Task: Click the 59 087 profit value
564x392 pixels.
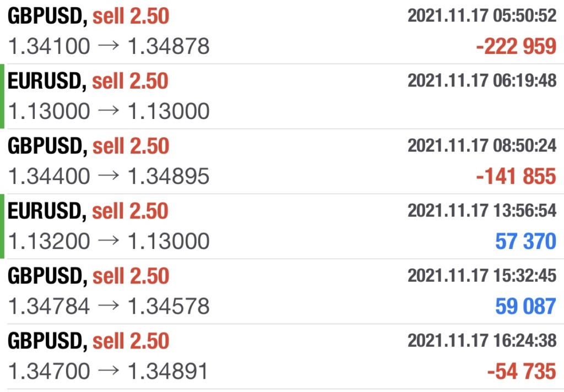Action: click(526, 307)
